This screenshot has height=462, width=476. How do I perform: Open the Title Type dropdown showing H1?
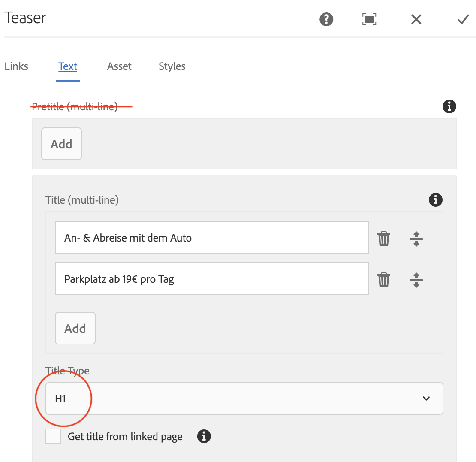point(244,399)
